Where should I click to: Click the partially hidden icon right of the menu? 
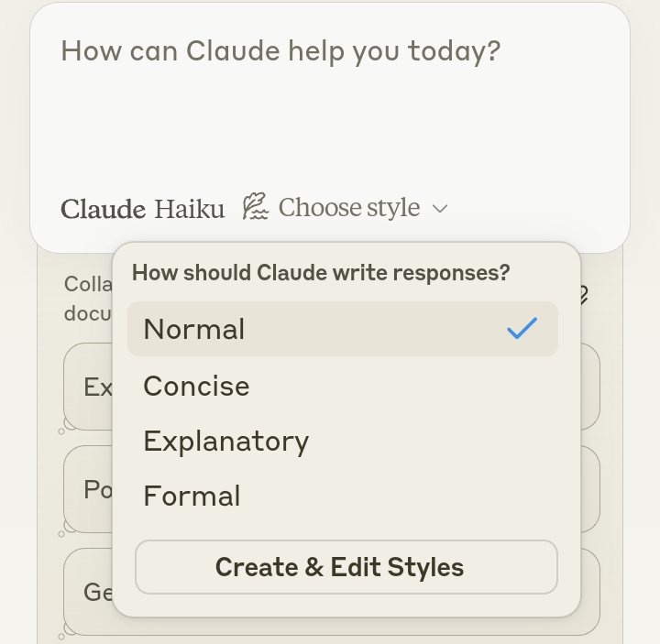582,296
